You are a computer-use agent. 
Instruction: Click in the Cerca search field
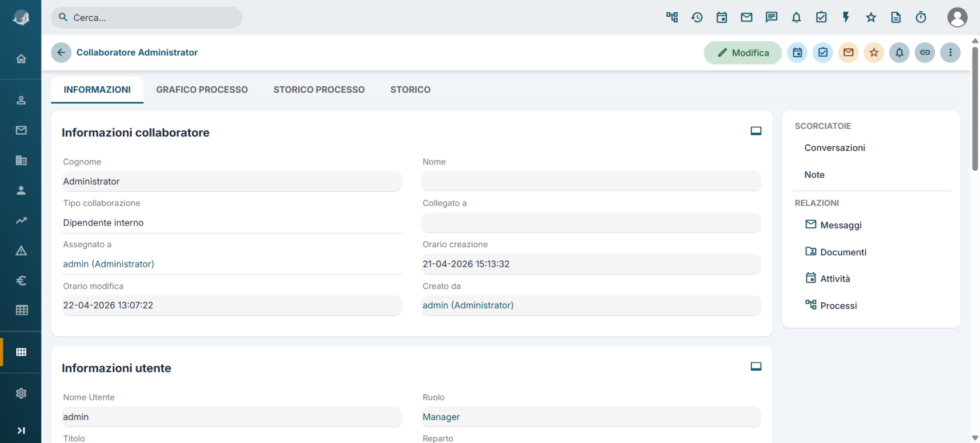click(x=146, y=17)
